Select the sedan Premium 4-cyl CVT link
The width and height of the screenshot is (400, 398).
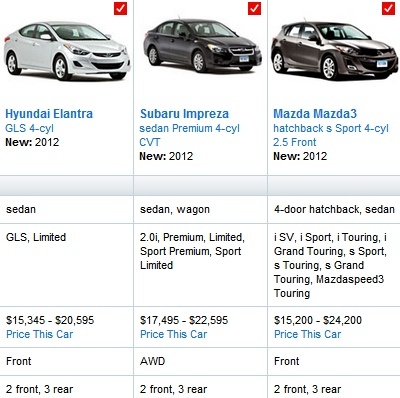[189, 135]
